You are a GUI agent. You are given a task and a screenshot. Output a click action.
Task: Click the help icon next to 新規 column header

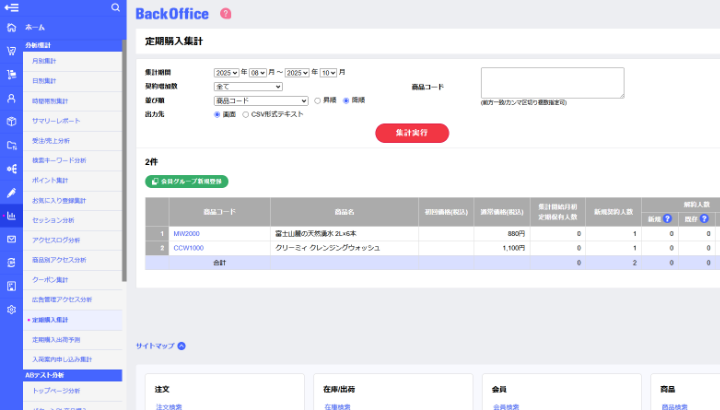[x=667, y=218]
